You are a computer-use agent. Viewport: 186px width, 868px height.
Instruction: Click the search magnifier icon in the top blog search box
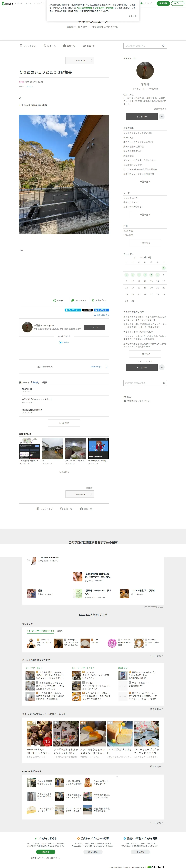click(x=163, y=46)
